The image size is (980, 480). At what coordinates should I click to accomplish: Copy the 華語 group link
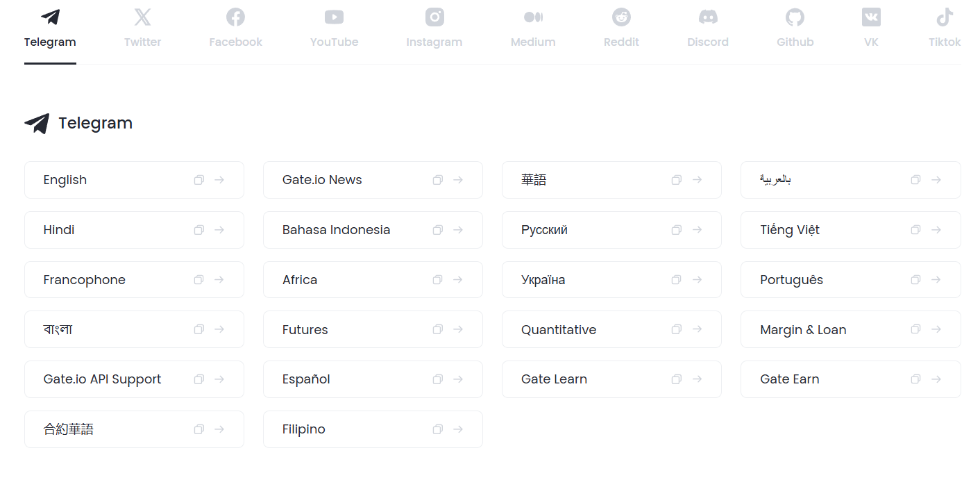click(x=677, y=180)
